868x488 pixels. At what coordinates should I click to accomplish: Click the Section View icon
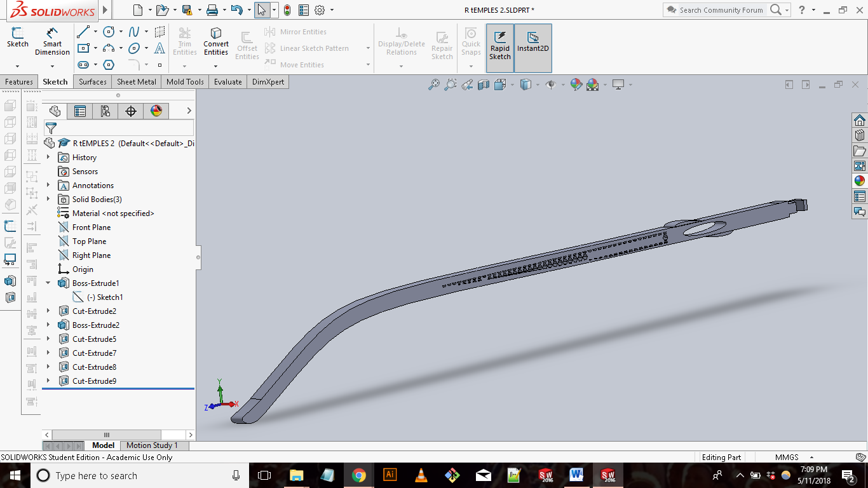click(x=484, y=85)
